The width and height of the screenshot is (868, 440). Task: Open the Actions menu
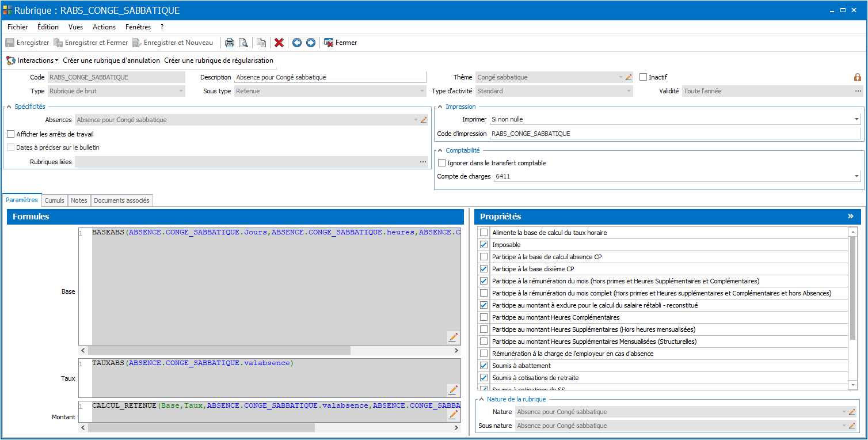104,27
